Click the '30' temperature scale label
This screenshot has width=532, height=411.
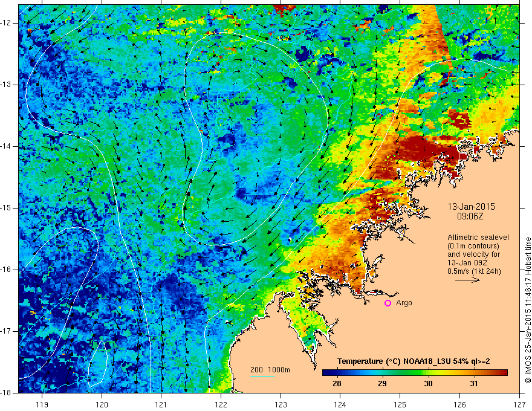click(428, 384)
